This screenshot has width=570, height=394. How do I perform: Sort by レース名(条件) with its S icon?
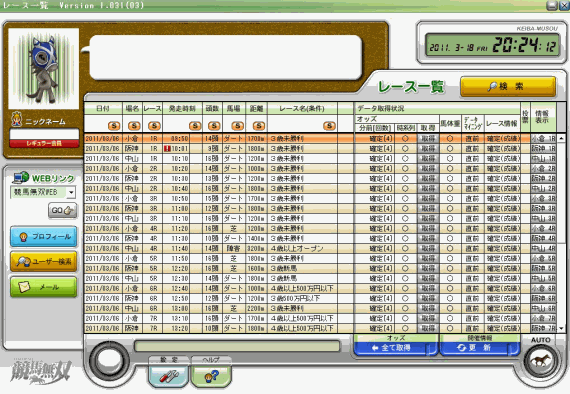[x=329, y=126]
